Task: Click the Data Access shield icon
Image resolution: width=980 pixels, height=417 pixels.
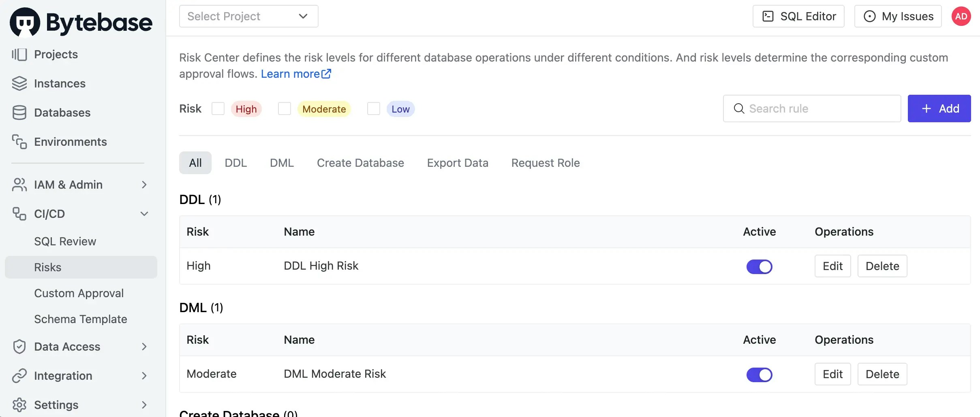Action: point(19,347)
